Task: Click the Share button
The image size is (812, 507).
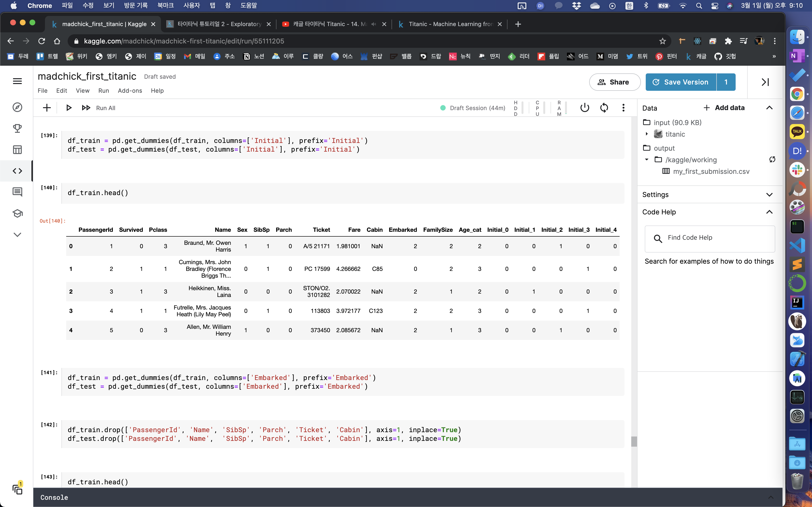Action: [x=615, y=82]
